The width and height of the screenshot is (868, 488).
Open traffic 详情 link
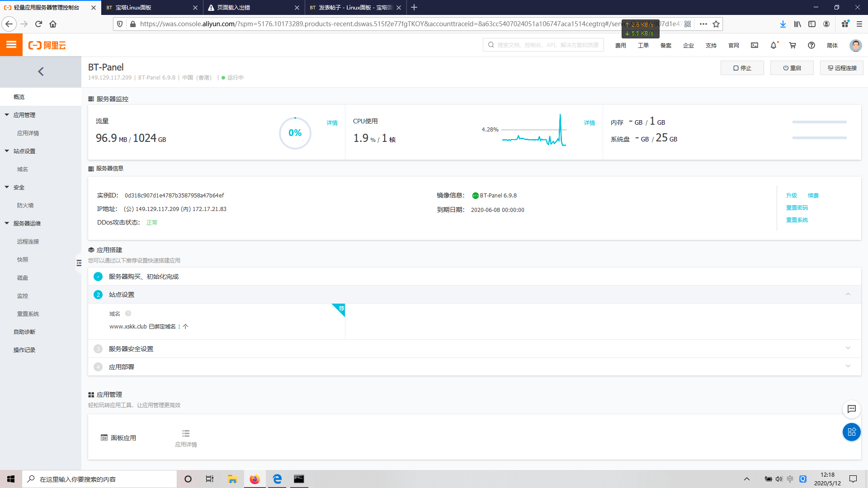[x=332, y=123]
